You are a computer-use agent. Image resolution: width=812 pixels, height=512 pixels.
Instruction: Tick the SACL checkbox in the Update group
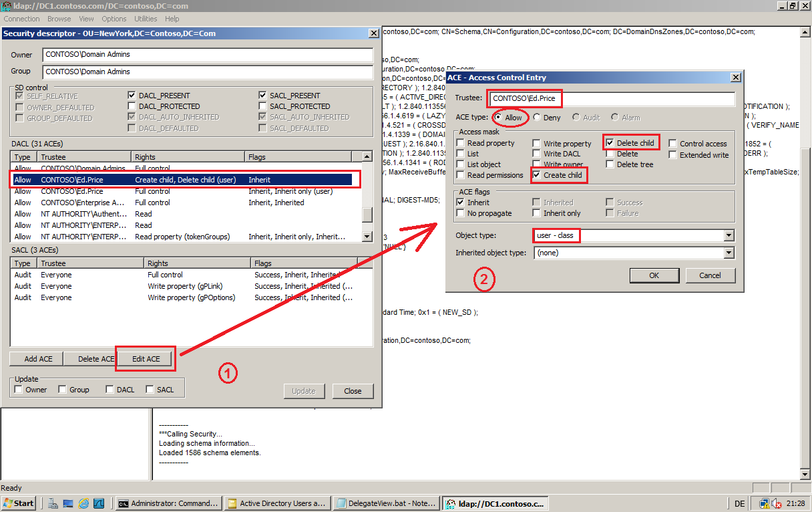point(150,390)
